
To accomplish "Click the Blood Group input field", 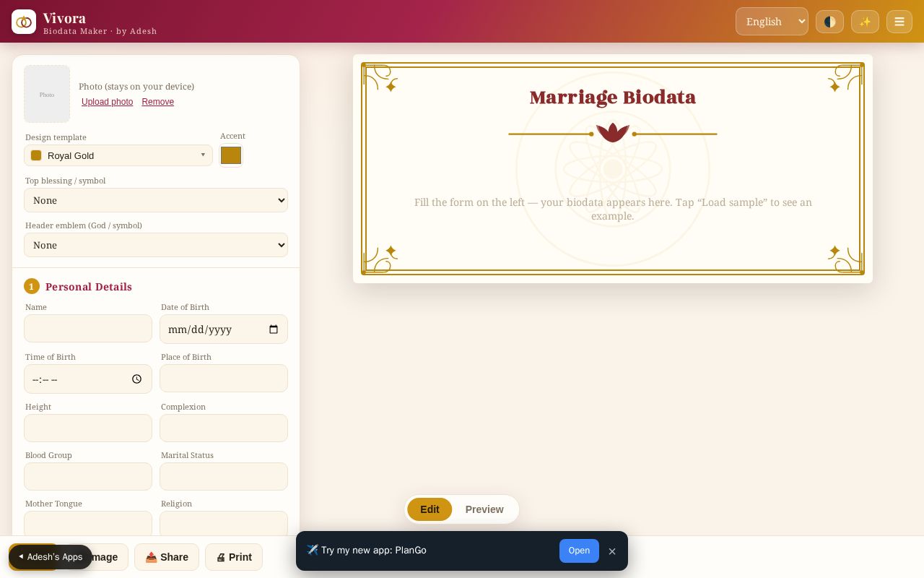I will point(88,476).
